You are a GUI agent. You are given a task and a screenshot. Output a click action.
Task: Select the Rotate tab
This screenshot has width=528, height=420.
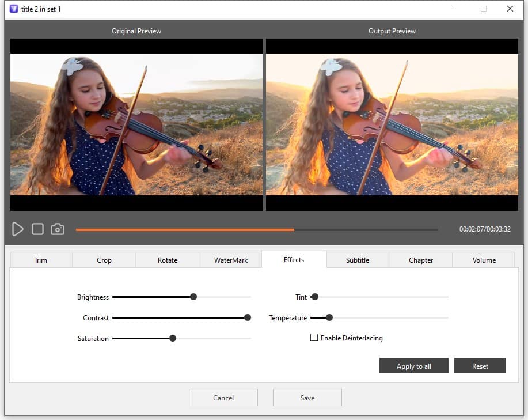(x=167, y=260)
